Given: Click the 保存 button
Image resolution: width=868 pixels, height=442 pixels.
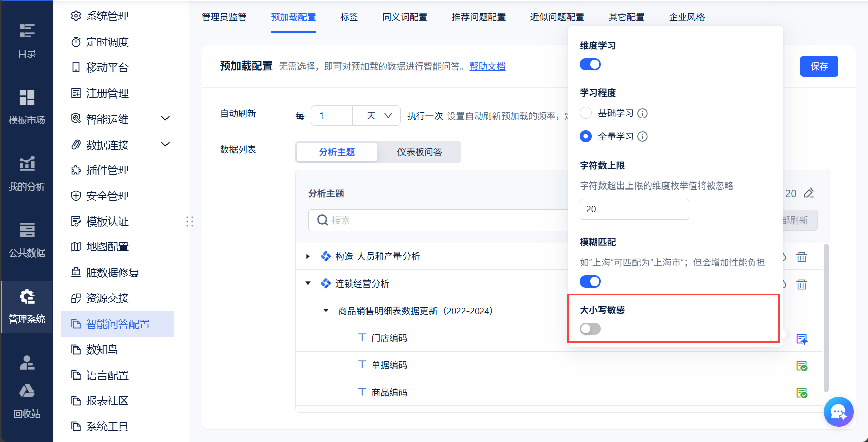Looking at the screenshot, I should (x=819, y=67).
